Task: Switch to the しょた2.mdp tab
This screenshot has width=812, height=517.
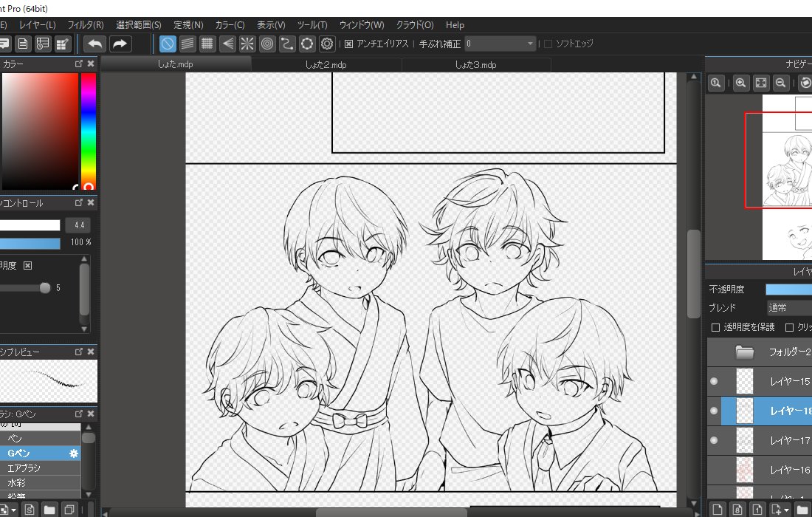Action: click(326, 65)
